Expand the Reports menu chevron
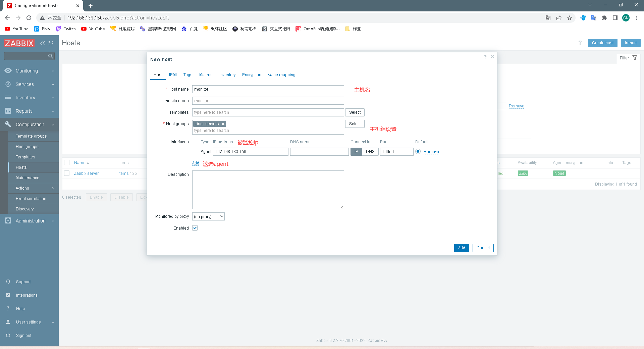Image resolution: width=644 pixels, height=349 pixels. click(53, 111)
